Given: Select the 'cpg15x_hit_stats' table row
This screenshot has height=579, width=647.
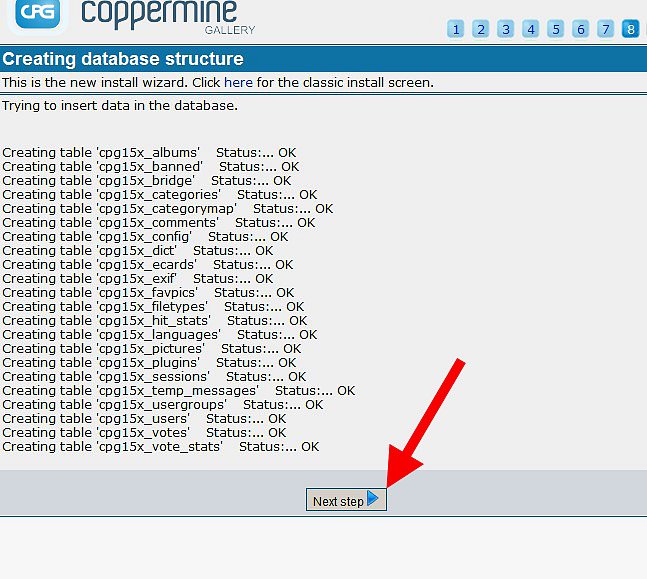Looking at the screenshot, I should (x=155, y=321).
